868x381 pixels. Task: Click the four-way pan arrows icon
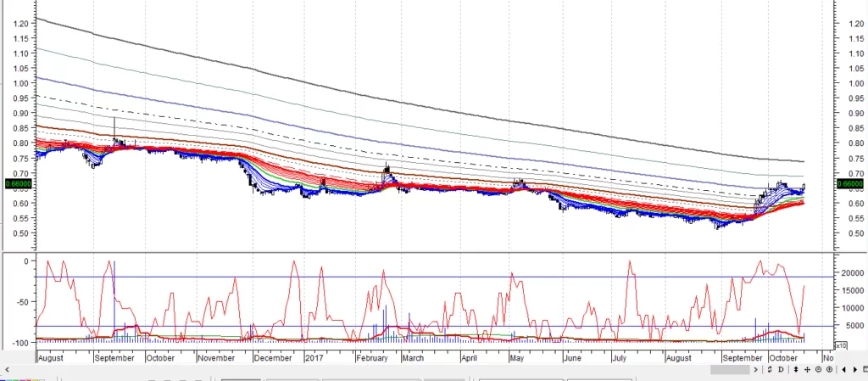click(807, 369)
